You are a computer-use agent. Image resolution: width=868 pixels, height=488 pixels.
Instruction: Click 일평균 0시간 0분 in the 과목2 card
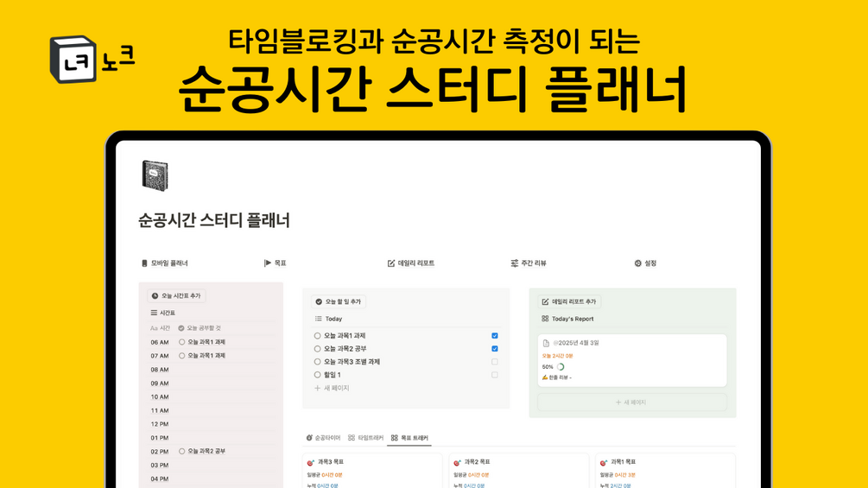471,475
